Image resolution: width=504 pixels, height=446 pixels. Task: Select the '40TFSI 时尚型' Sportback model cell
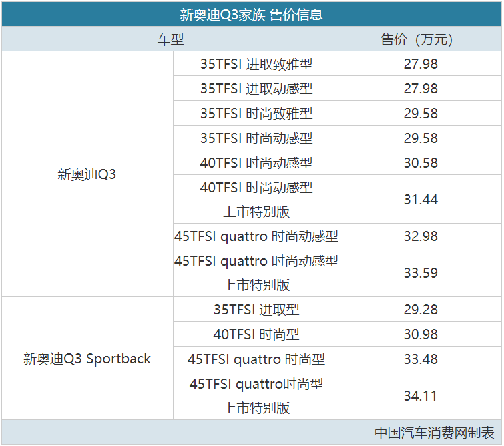[x=256, y=334]
